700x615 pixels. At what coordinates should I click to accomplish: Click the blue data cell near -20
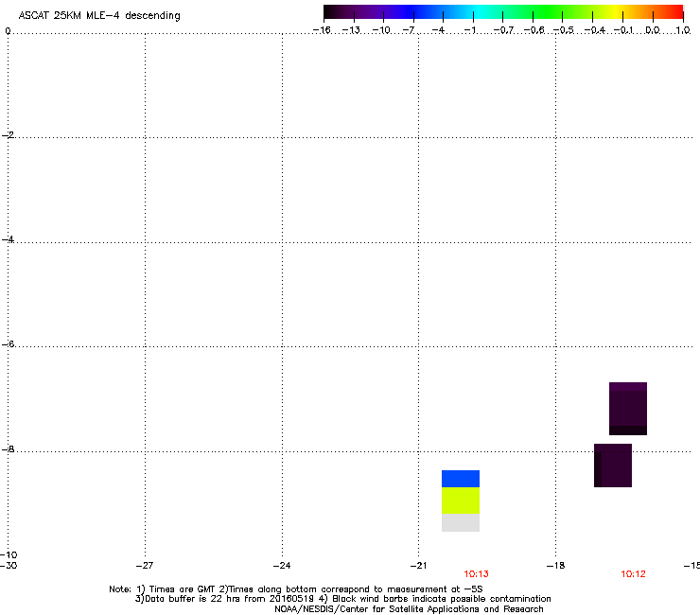click(x=461, y=479)
